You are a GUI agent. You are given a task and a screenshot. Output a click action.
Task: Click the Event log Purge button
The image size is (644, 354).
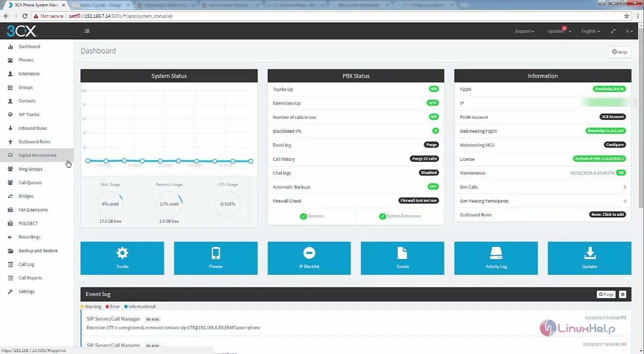[606, 294]
